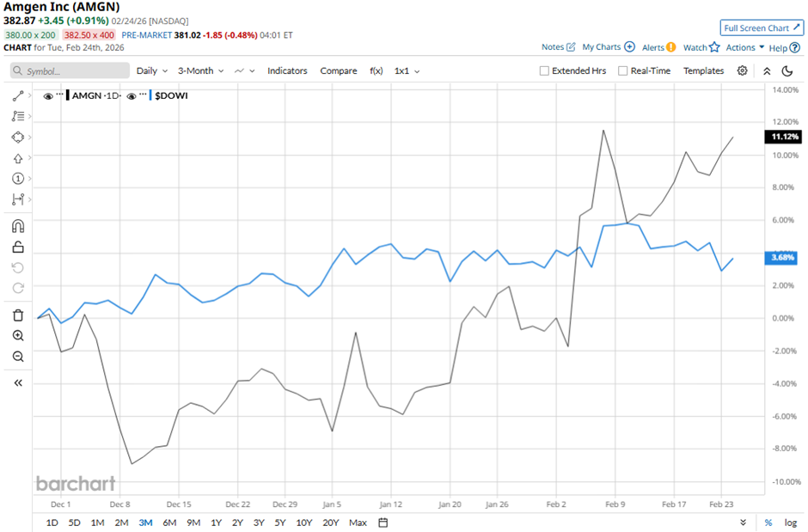The image size is (808, 532).
Task: Enable the Real-Time checkbox
Action: point(622,71)
